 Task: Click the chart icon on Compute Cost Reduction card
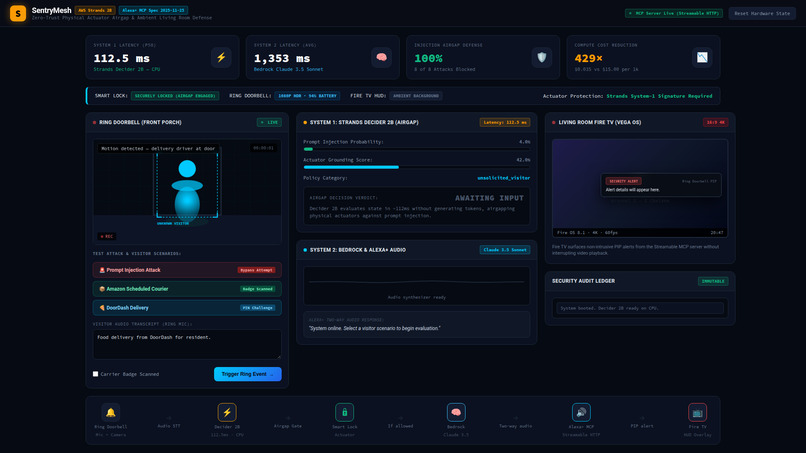[702, 58]
